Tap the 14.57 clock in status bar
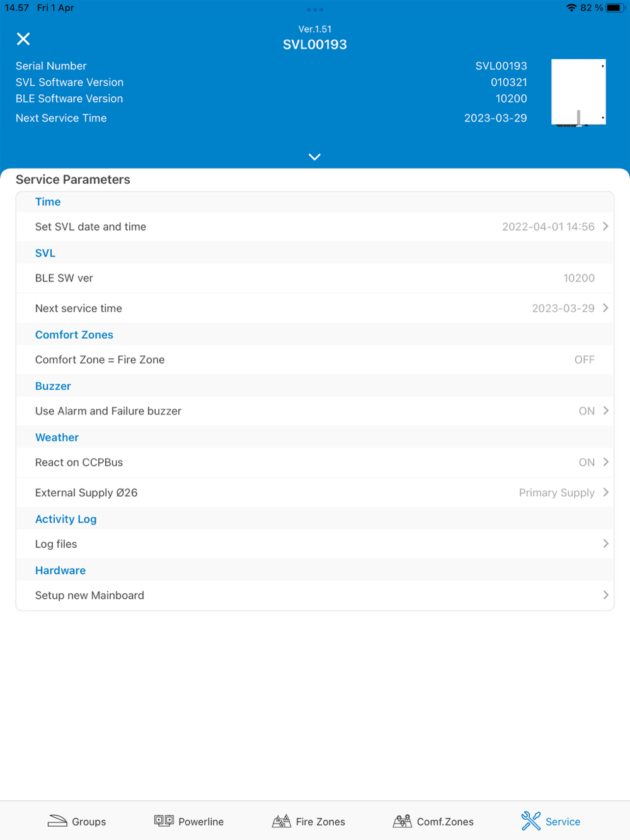 17,8
